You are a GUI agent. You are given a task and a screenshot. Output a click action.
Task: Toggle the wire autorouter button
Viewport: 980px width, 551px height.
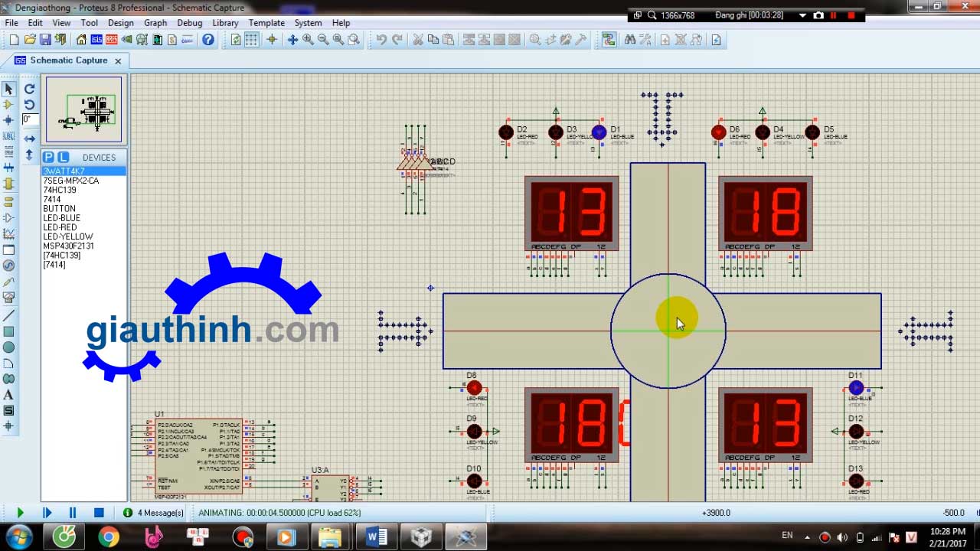[609, 40]
